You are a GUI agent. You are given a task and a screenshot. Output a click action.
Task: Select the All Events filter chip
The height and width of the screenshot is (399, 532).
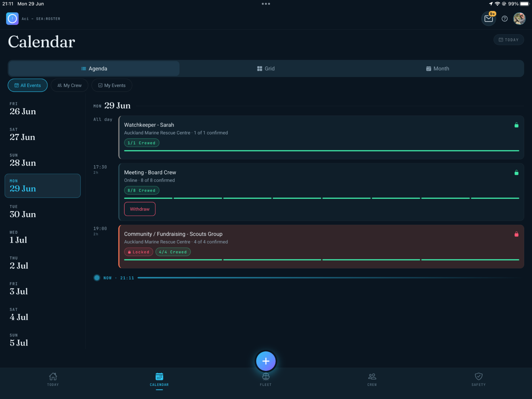(x=28, y=85)
